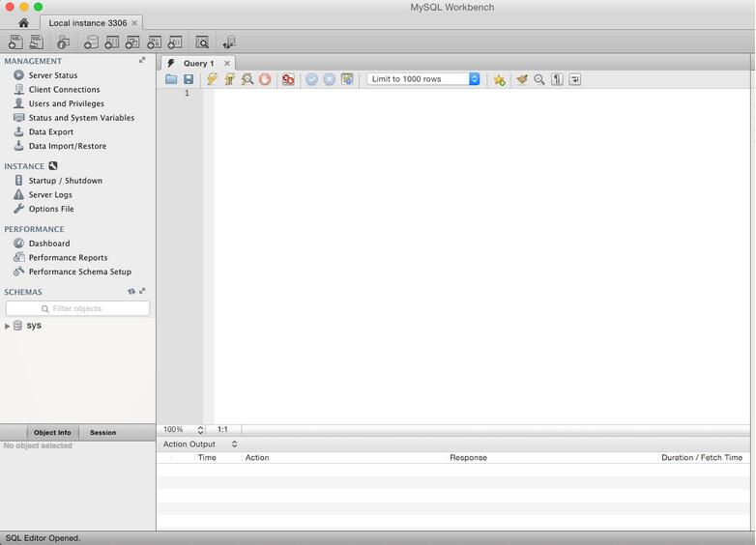
Task: Close the Query 1 tab
Action: 226,63
